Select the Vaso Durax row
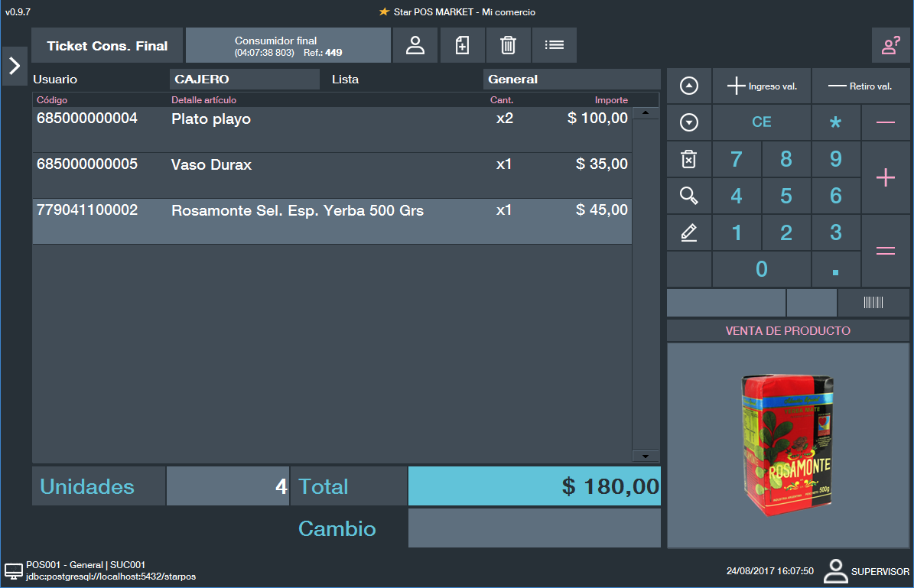 point(331,175)
